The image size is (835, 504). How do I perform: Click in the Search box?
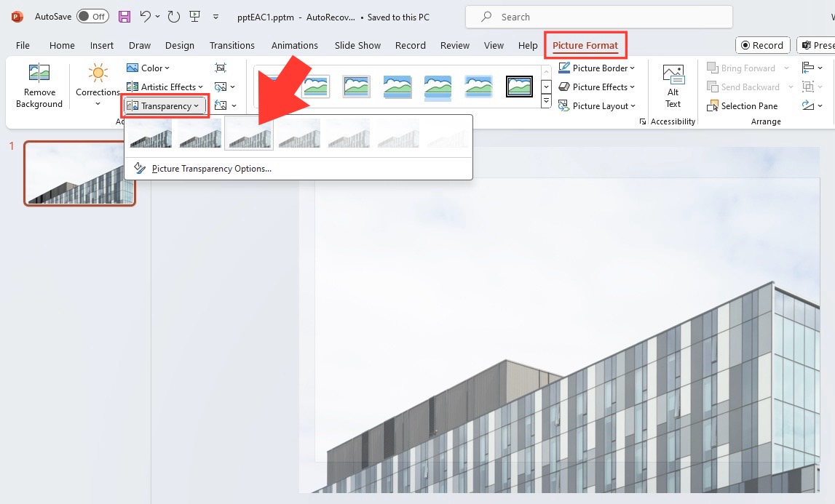tap(599, 17)
